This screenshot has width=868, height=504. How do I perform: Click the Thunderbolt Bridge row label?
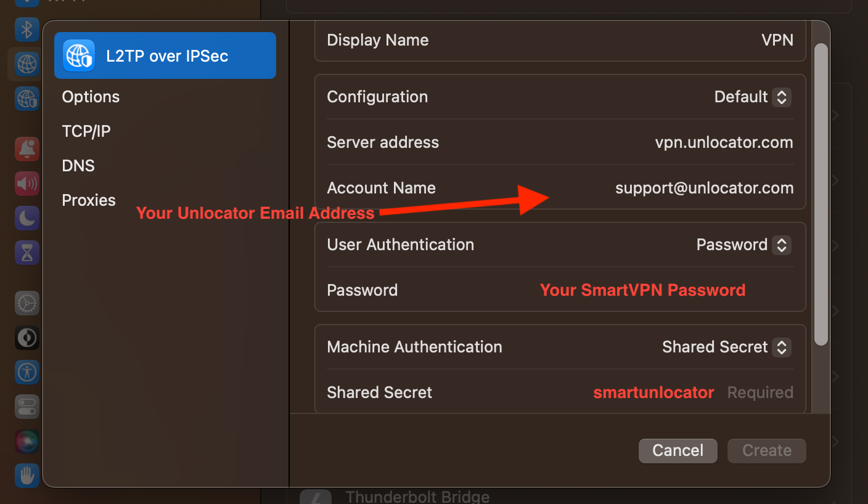[x=418, y=497]
